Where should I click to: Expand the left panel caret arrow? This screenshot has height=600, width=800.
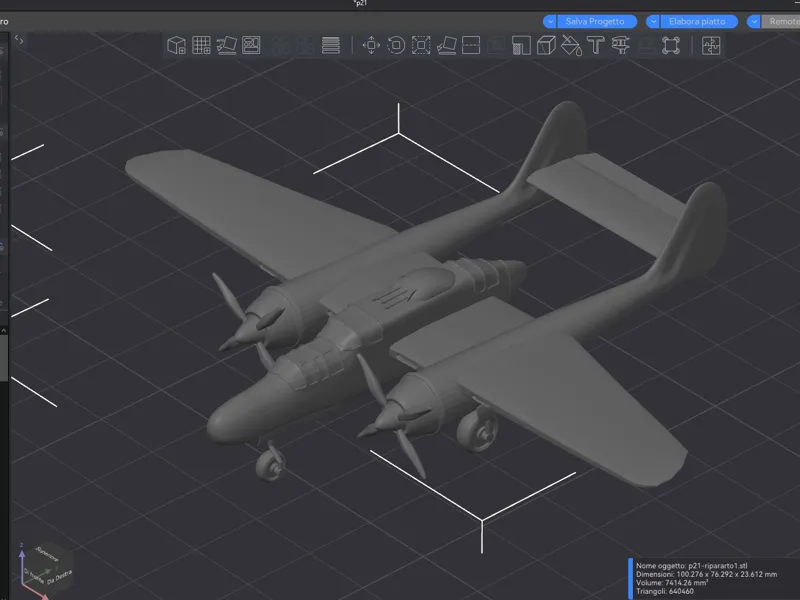click(x=4, y=331)
